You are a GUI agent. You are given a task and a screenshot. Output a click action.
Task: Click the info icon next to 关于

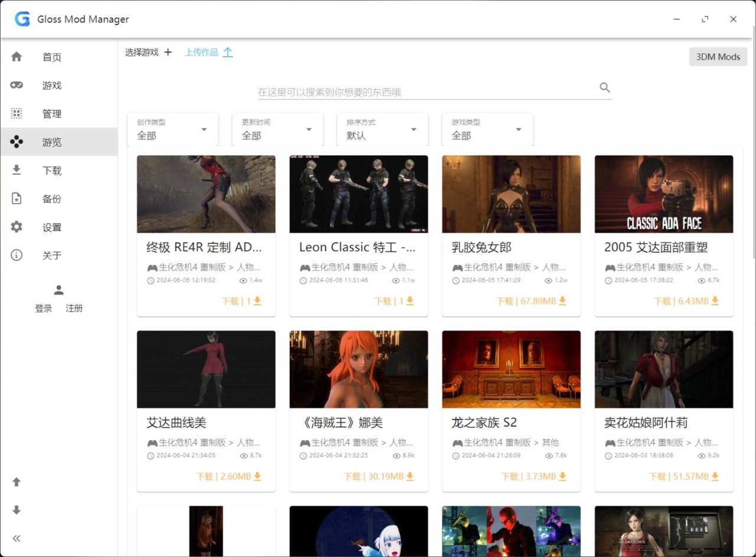pyautogui.click(x=17, y=255)
